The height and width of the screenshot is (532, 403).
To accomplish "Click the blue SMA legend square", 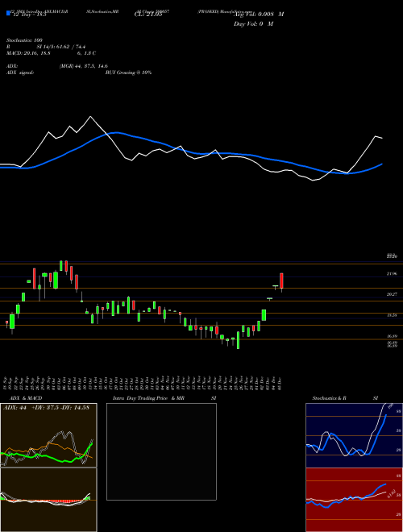I will (x=8, y=13).
